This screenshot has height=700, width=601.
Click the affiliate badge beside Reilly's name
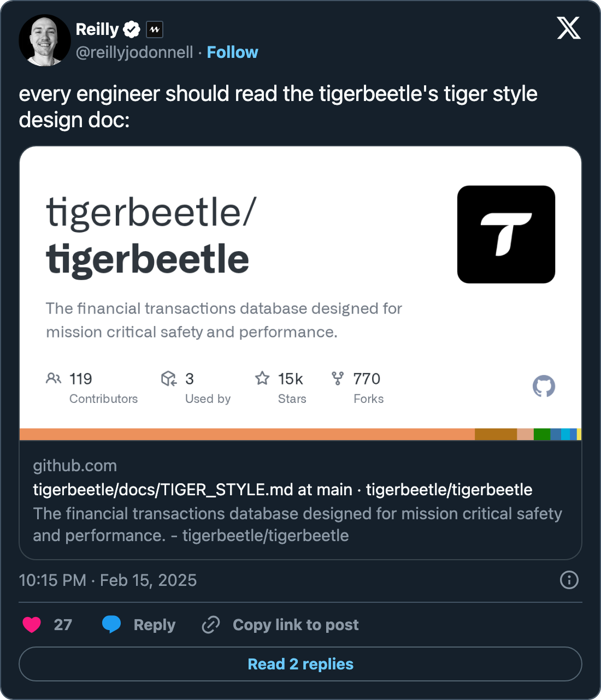[155, 29]
